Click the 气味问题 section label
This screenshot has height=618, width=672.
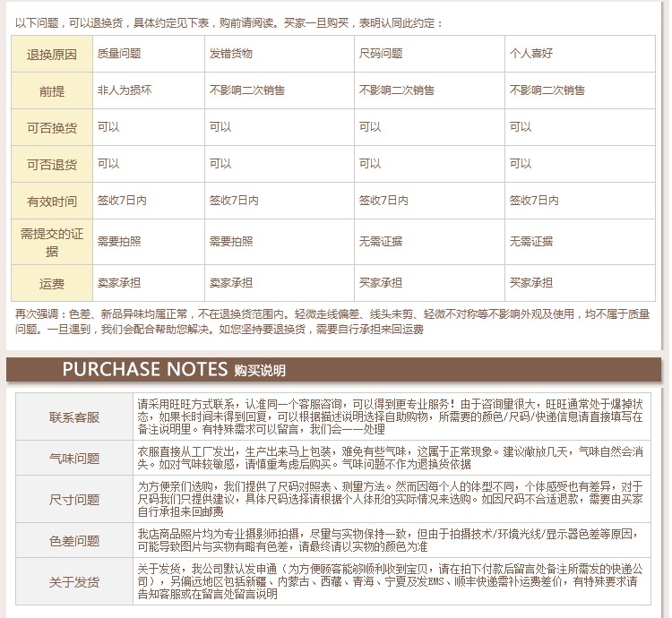[74, 458]
